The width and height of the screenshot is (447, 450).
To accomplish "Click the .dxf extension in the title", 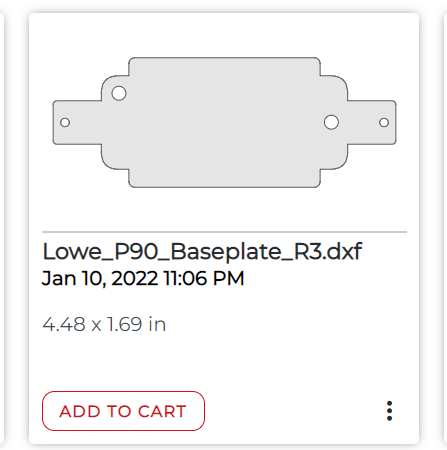I will 344,251.
